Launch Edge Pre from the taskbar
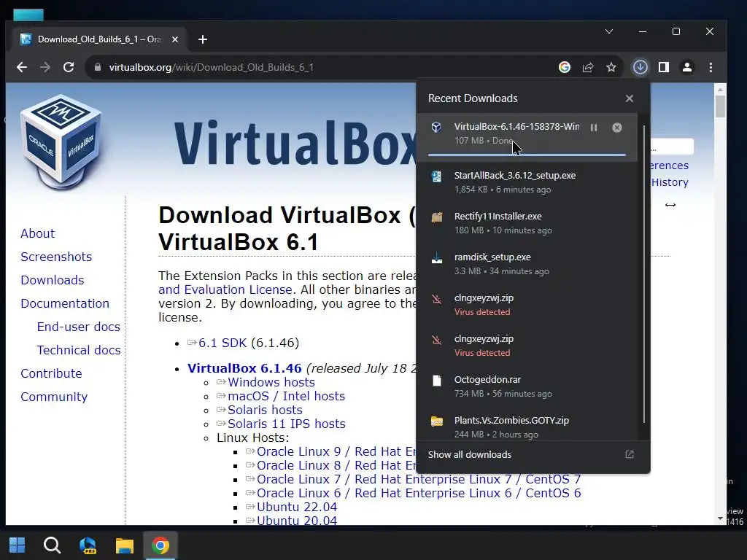 click(88, 545)
